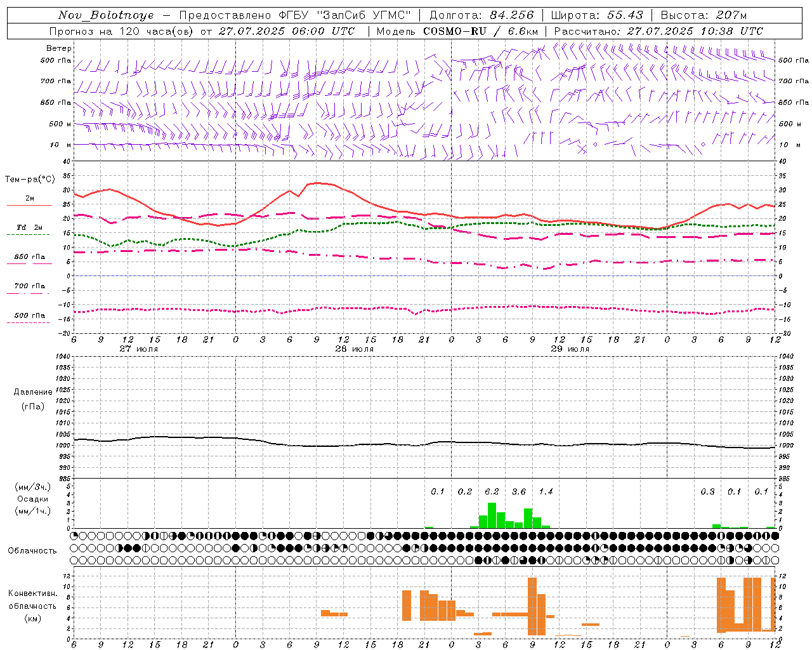
Task: Click the Ветер panel label
Action: pos(59,48)
